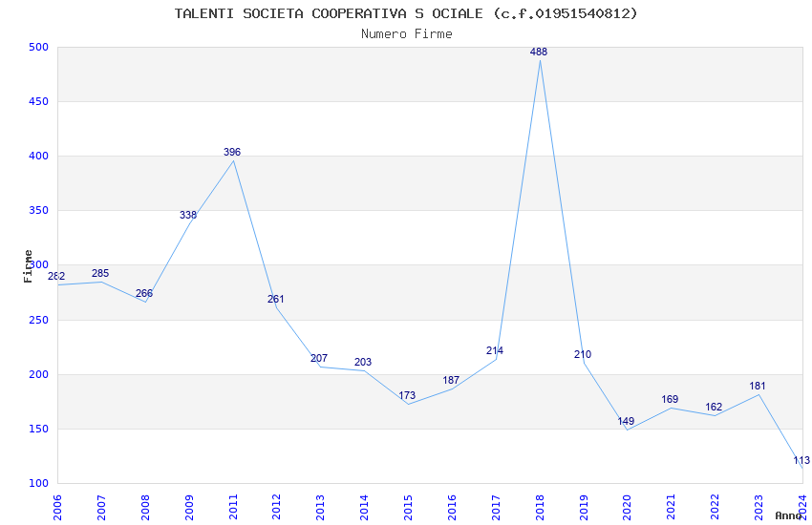812x525 pixels.
Task: Click the y-axis tick label 500
Action: tap(39, 47)
